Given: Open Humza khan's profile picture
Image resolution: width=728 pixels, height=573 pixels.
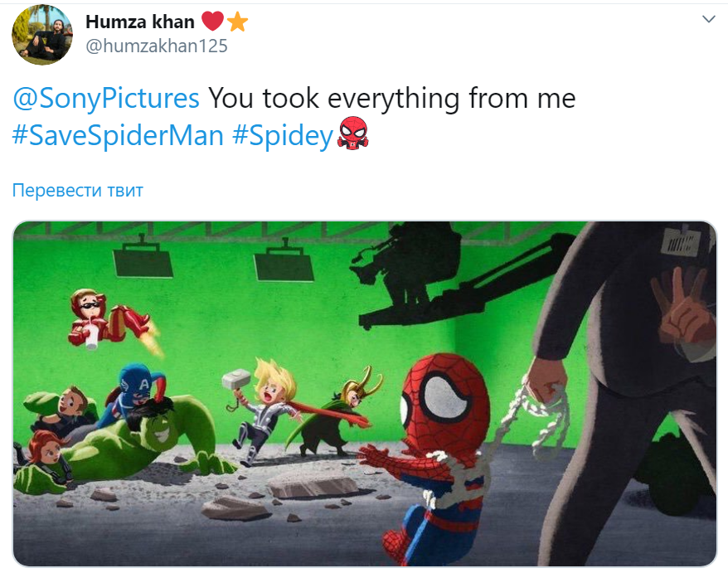Looking at the screenshot, I should (x=42, y=35).
